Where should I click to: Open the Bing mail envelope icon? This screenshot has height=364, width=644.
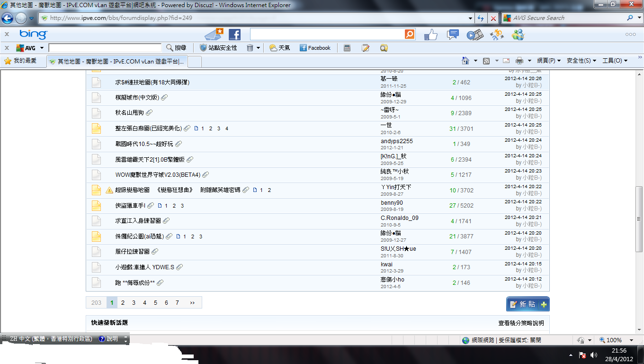[x=214, y=35]
